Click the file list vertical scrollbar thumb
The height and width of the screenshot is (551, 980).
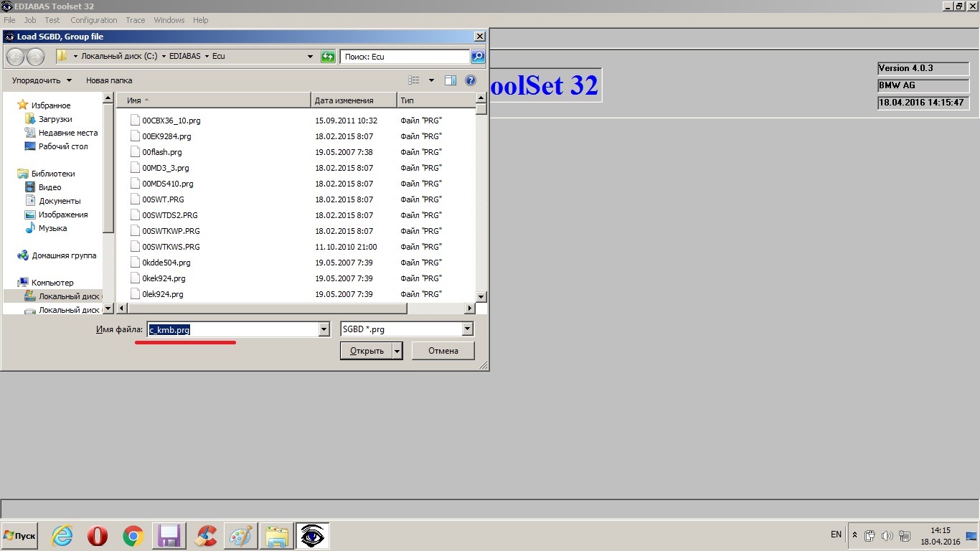tap(481, 109)
